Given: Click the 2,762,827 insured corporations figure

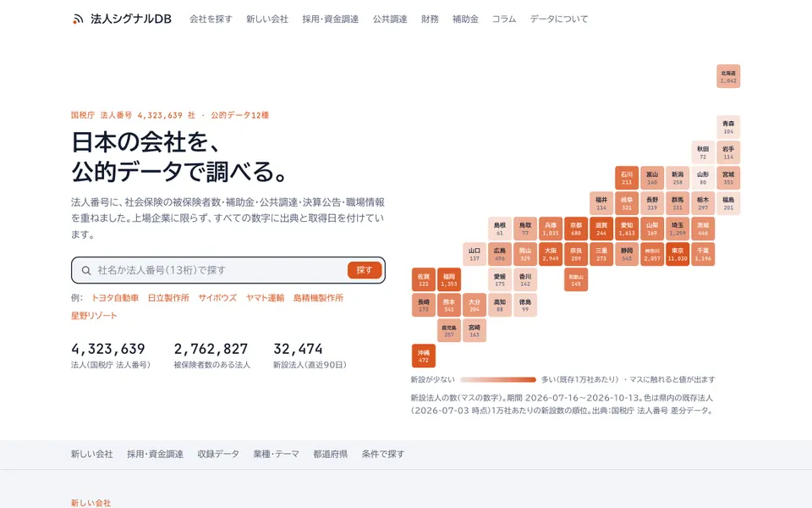Looking at the screenshot, I should coord(211,349).
